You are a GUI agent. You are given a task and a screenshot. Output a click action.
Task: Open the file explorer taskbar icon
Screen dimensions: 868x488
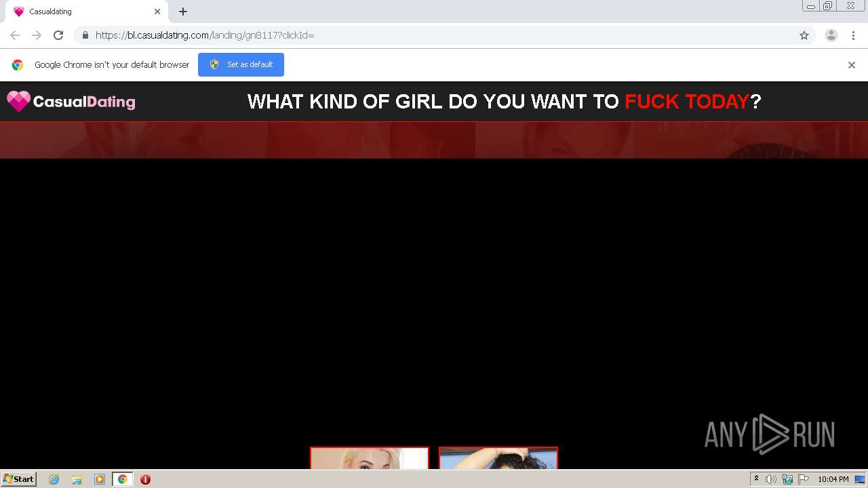77,479
